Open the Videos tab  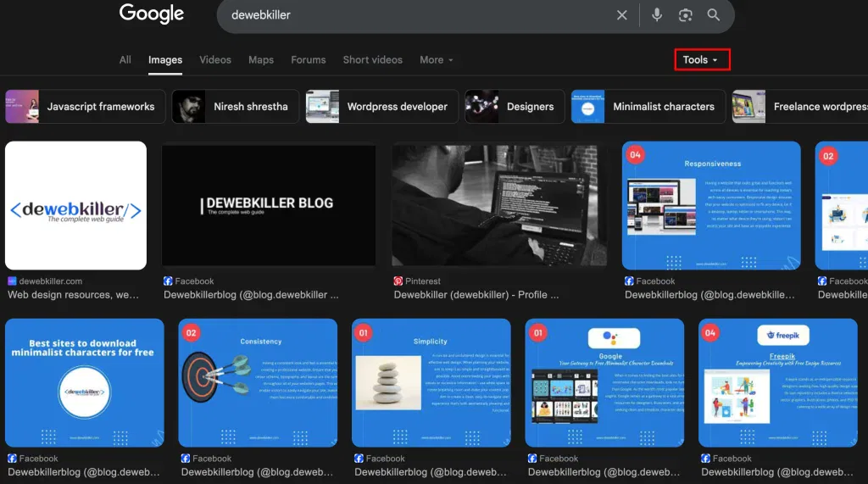click(x=215, y=60)
